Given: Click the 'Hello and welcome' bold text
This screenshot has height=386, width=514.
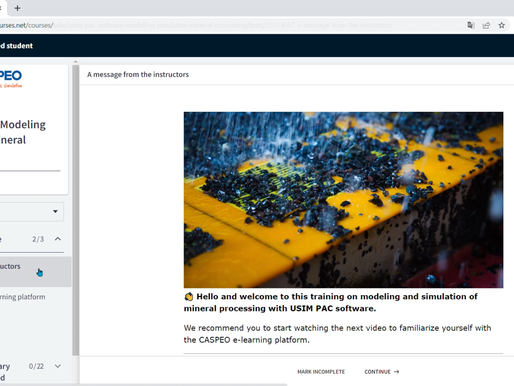Looking at the screenshot, I should 331,302.
